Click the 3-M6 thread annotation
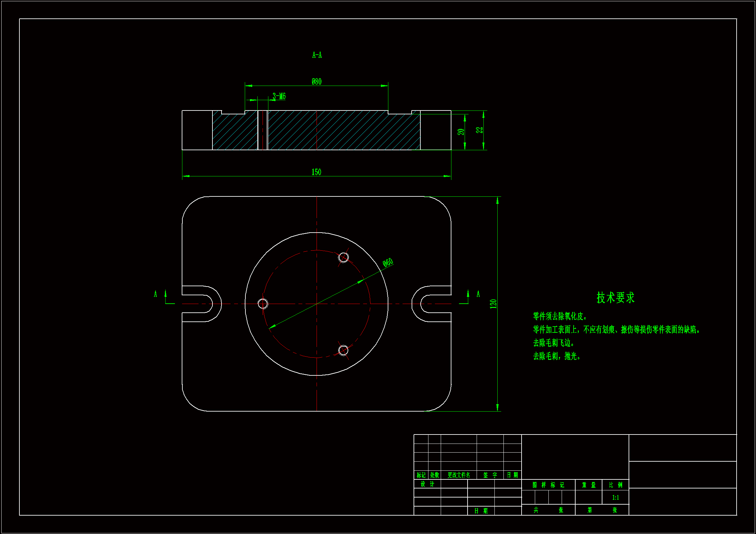The width and height of the screenshot is (756, 534). tap(279, 96)
